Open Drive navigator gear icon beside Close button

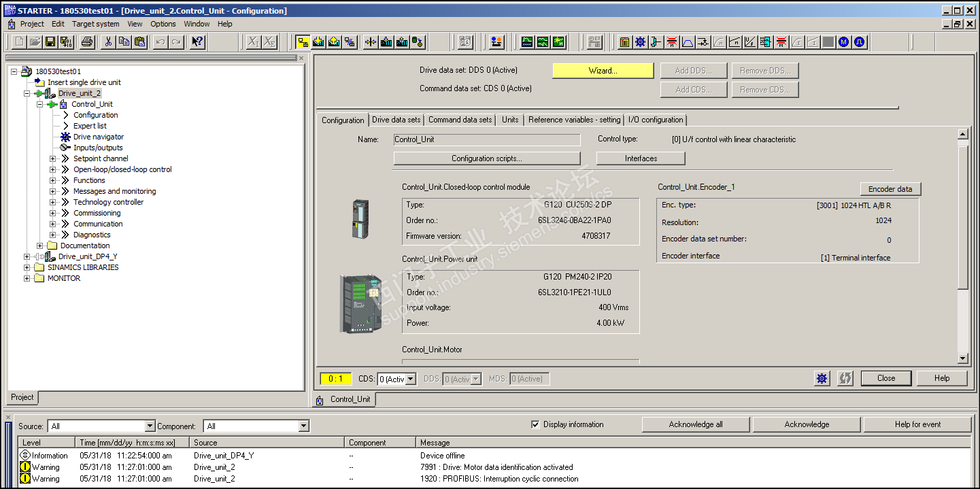(x=822, y=379)
